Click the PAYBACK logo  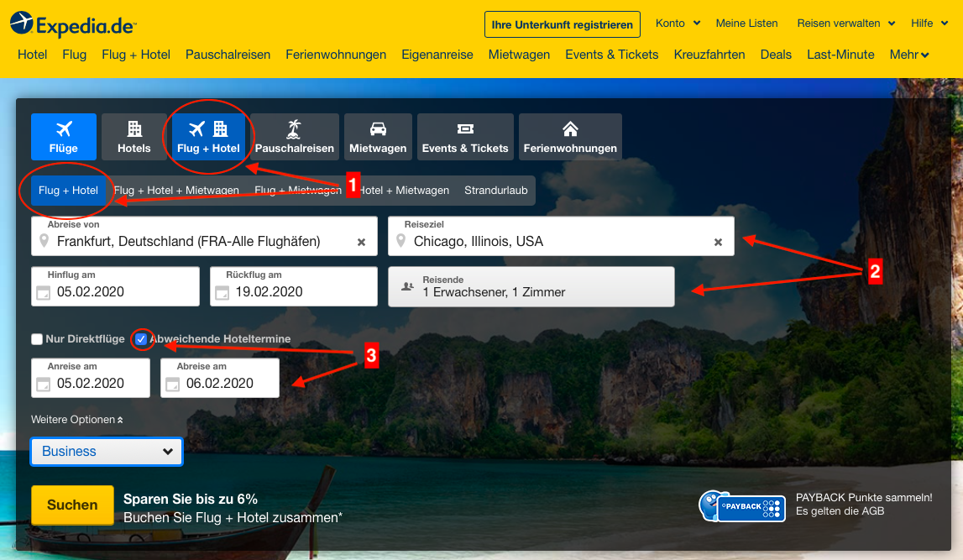tap(742, 506)
